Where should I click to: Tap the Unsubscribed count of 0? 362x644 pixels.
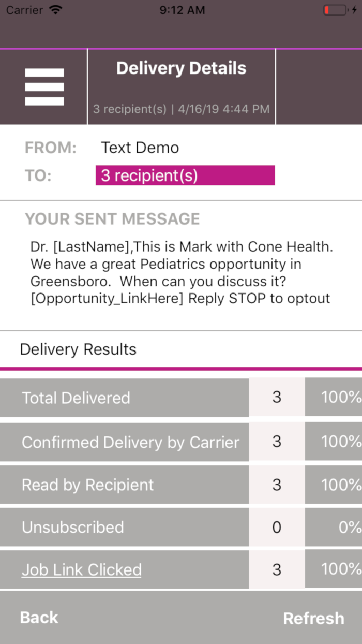point(277,527)
